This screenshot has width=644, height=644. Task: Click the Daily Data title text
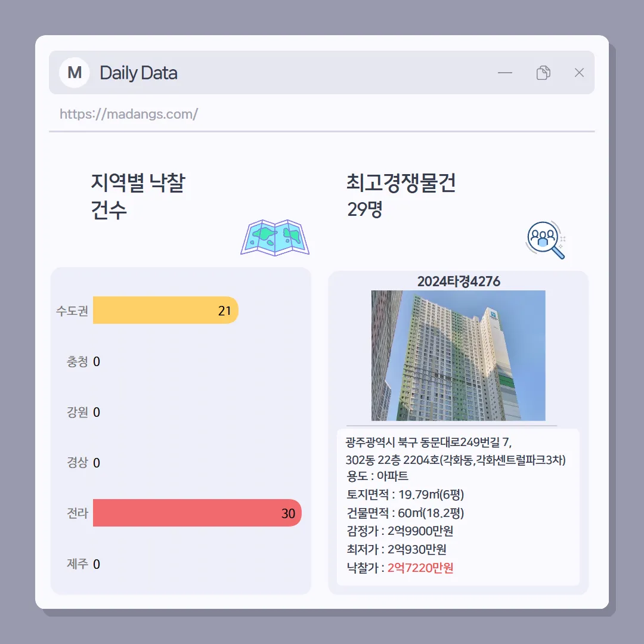[138, 73]
